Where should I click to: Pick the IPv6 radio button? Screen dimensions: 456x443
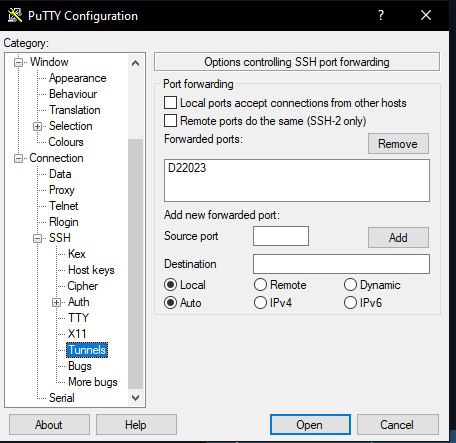pos(350,303)
